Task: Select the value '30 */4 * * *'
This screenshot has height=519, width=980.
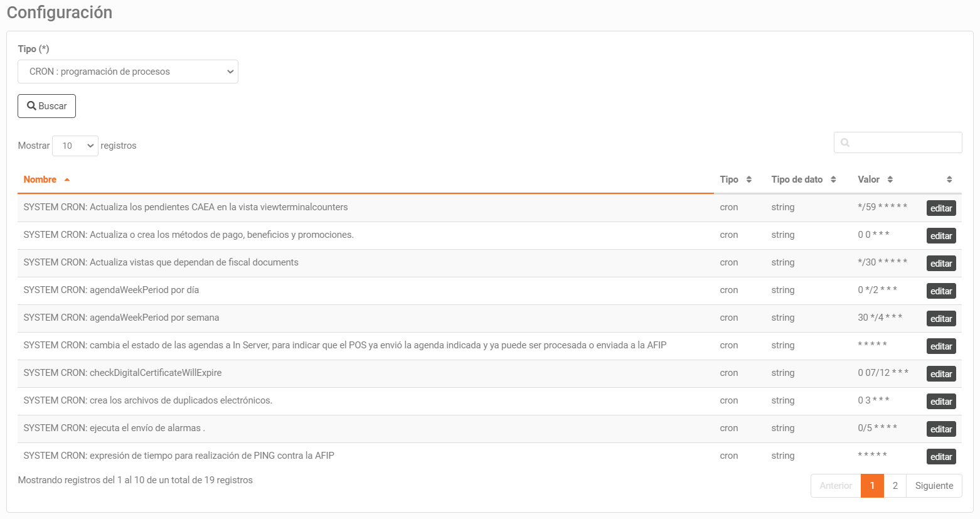Action: pyautogui.click(x=880, y=318)
